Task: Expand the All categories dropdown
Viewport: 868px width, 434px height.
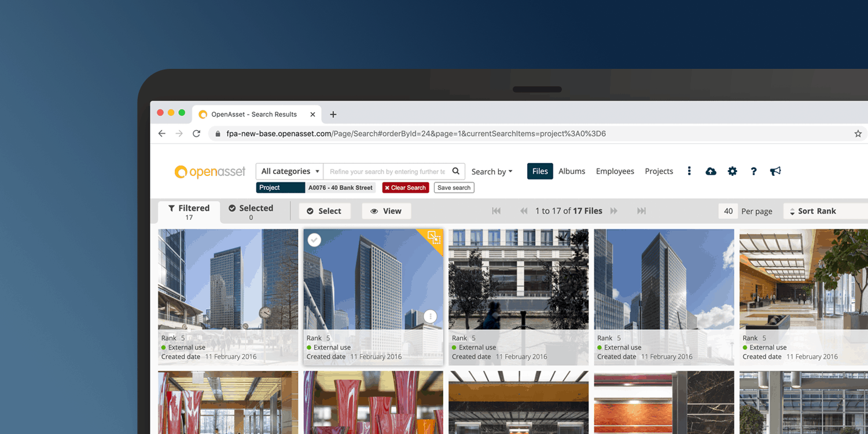Action: (x=289, y=171)
